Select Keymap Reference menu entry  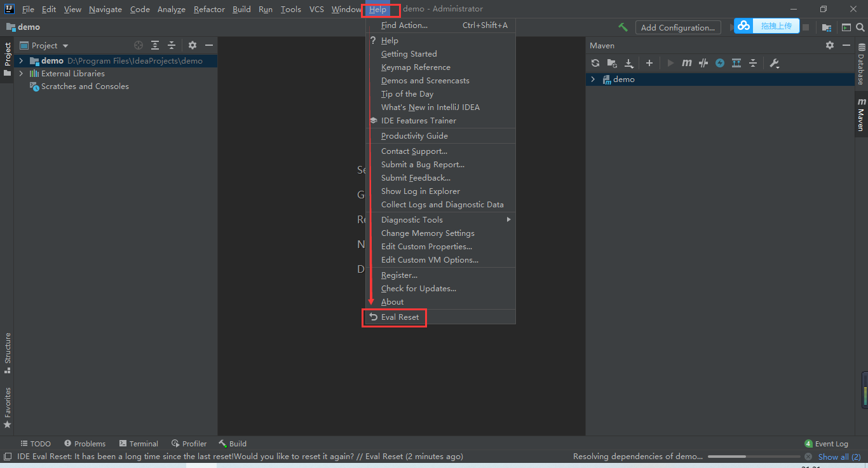pyautogui.click(x=440, y=67)
